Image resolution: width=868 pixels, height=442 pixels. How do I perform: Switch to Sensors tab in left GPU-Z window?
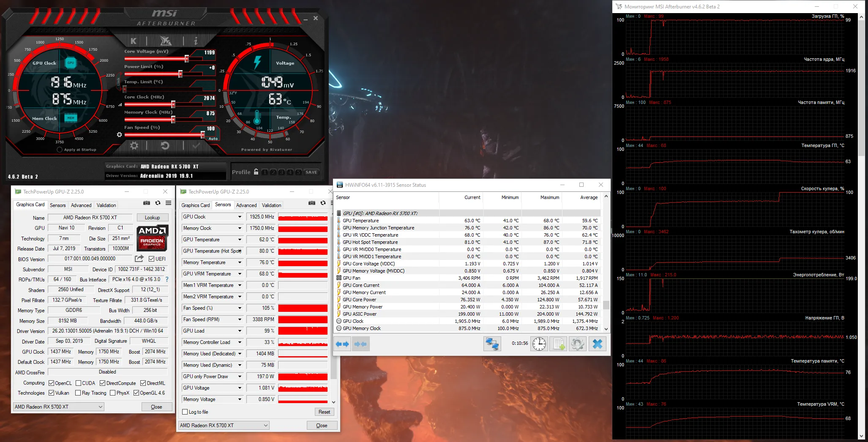pos(58,205)
